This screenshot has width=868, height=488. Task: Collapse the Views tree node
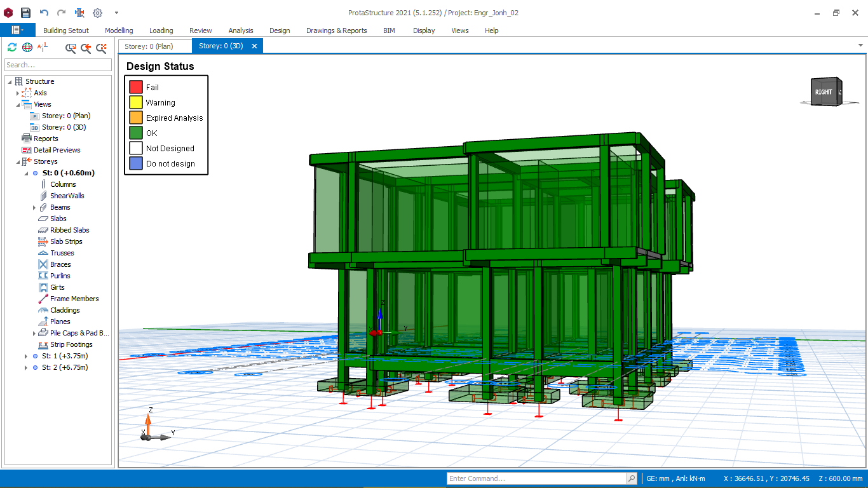[18, 104]
